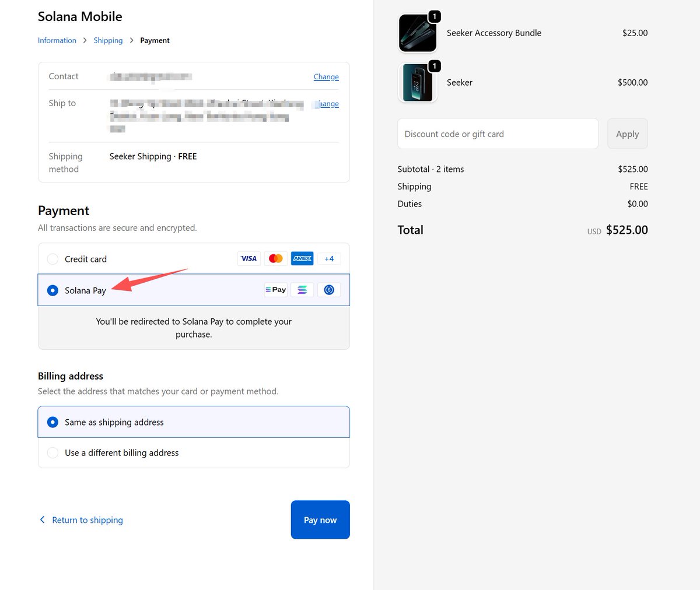This screenshot has height=590, width=700.
Task: Focus the Discount code or gift card field
Action: pos(498,134)
